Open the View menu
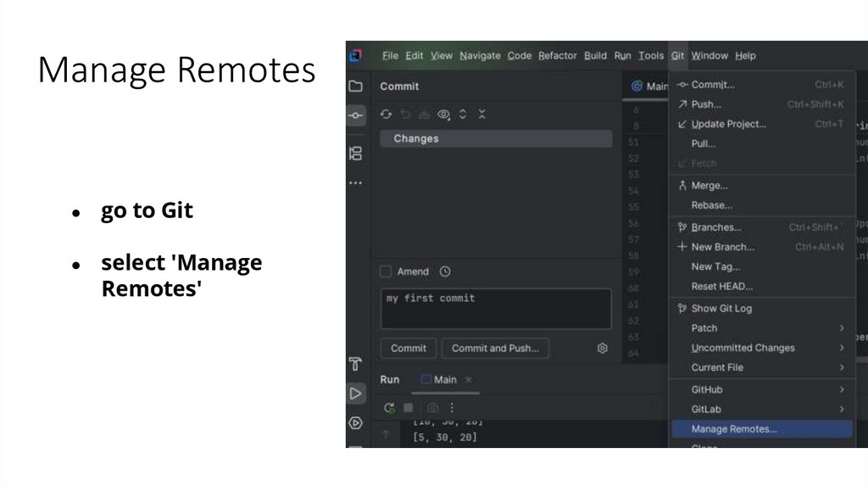 tap(441, 55)
